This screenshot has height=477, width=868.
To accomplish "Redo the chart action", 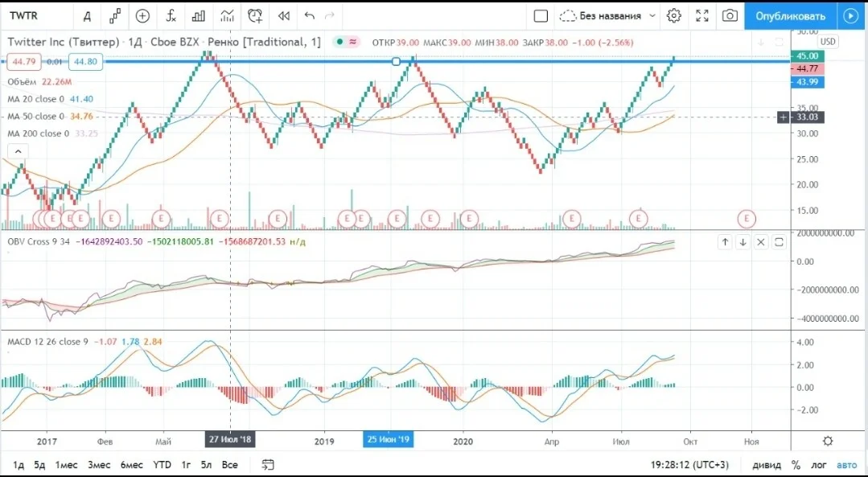I will pos(329,16).
